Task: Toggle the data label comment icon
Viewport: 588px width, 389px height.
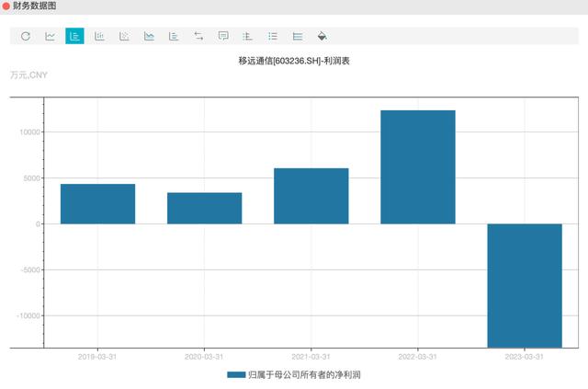Action: tap(223, 36)
